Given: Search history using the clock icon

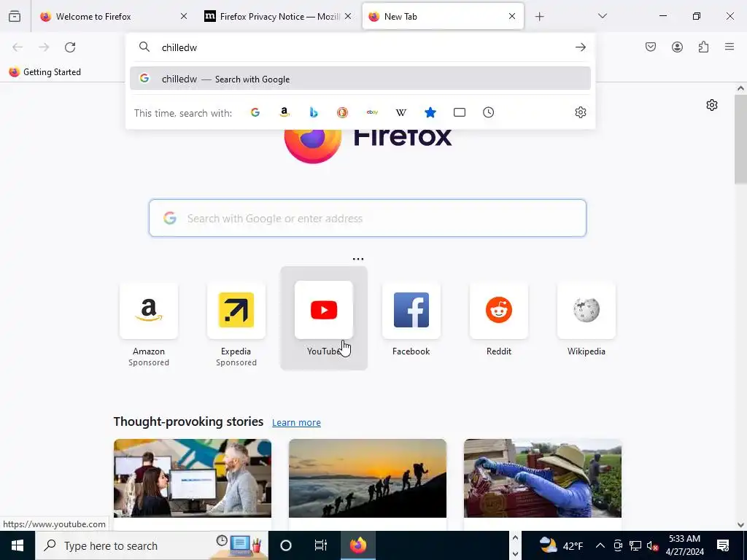Looking at the screenshot, I should [488, 112].
